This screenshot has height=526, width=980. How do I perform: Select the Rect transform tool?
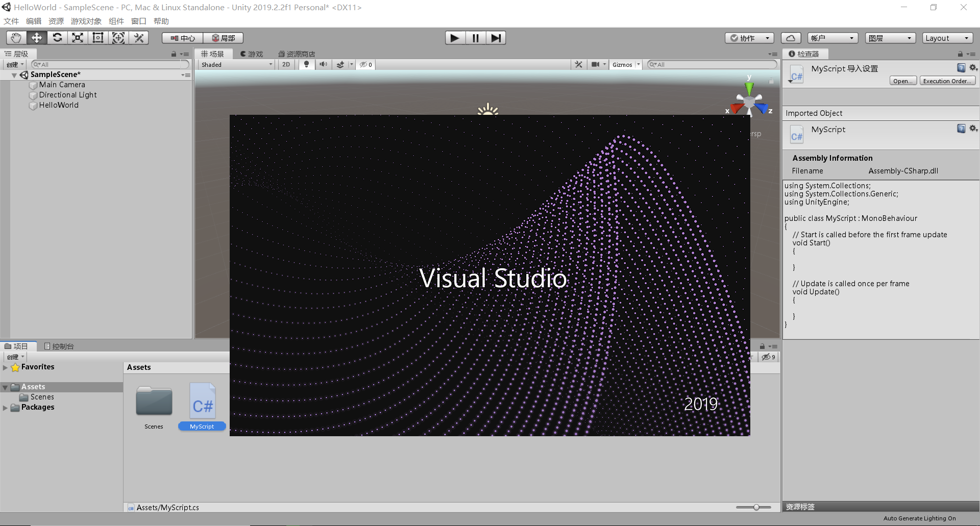98,38
